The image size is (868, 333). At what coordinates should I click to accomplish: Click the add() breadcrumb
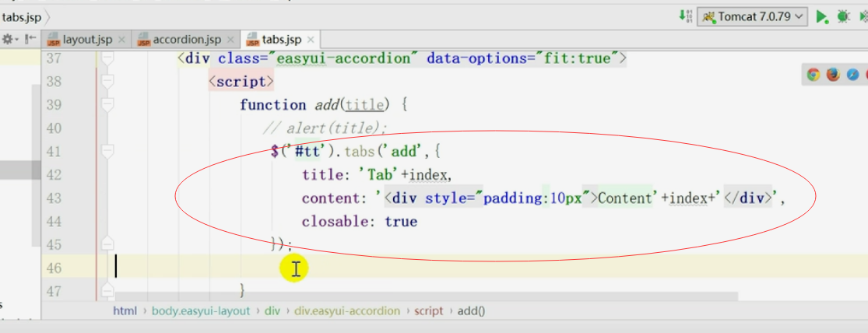tap(471, 311)
